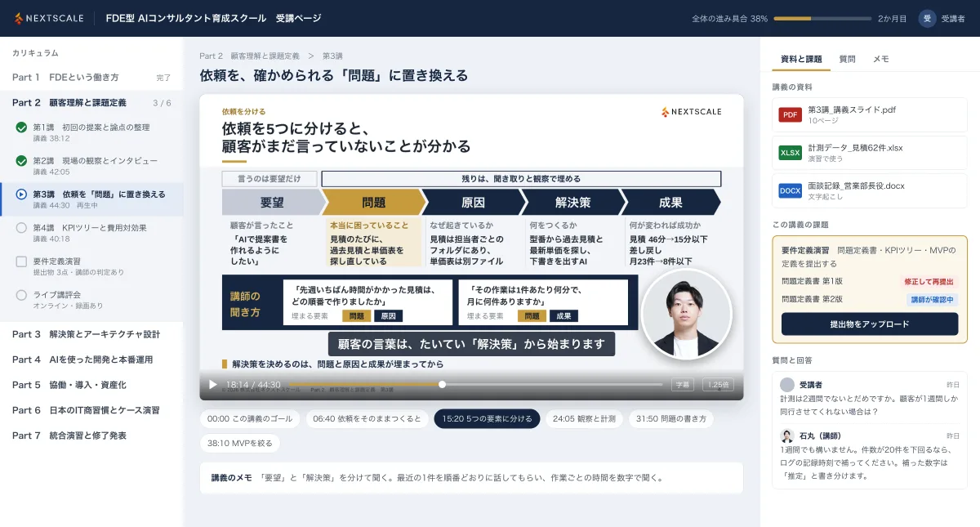Click the instructor webcam thumbnail in video
This screenshot has width=980, height=527.
coord(686,315)
